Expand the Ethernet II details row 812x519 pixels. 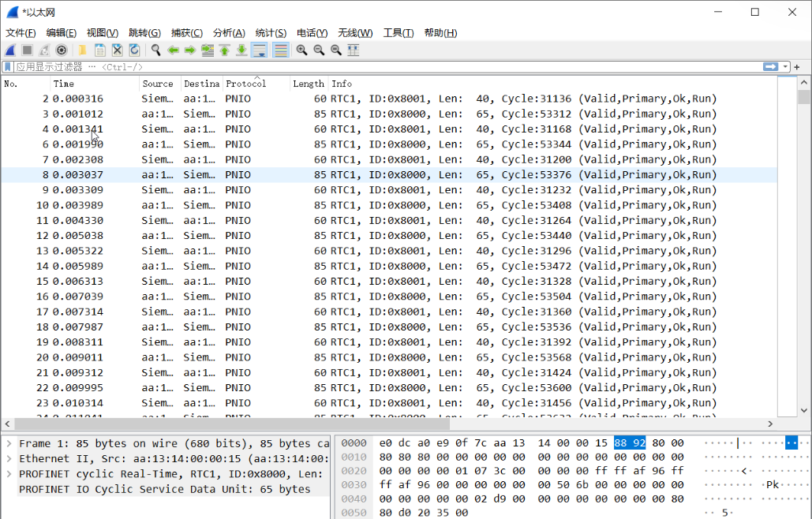click(x=9, y=459)
